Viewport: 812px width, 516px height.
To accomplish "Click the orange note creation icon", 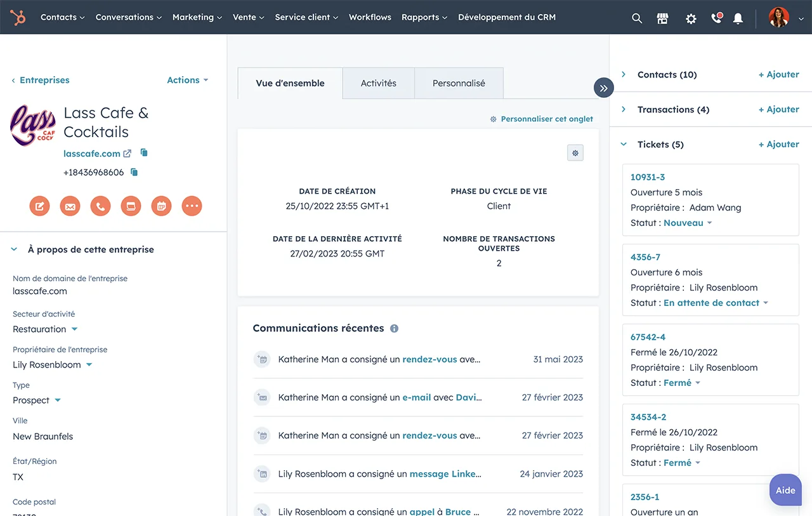I will click(x=39, y=206).
